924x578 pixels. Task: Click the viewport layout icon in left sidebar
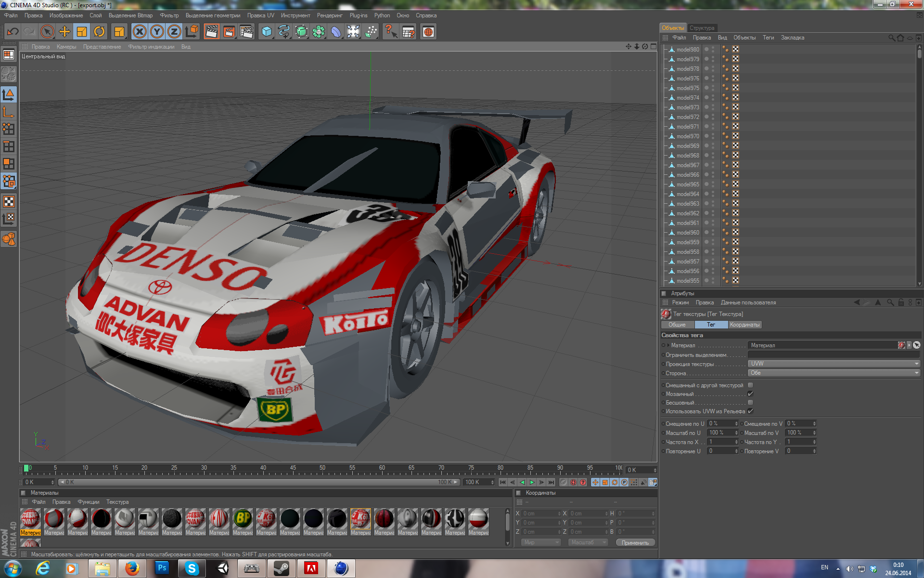point(9,54)
